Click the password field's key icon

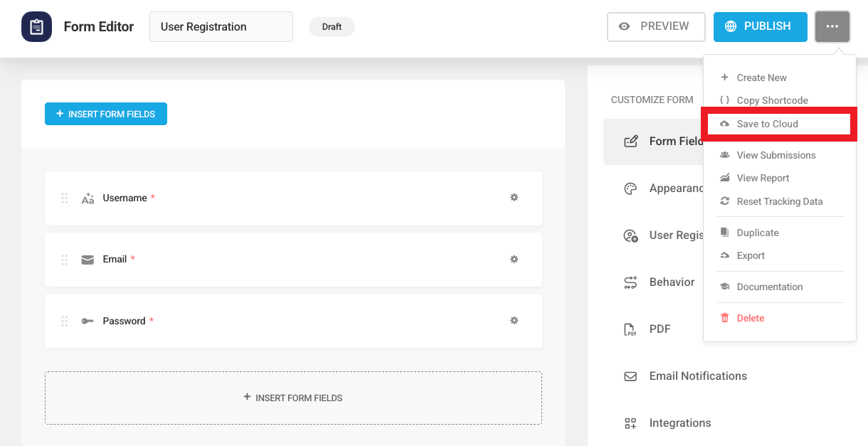tap(87, 321)
